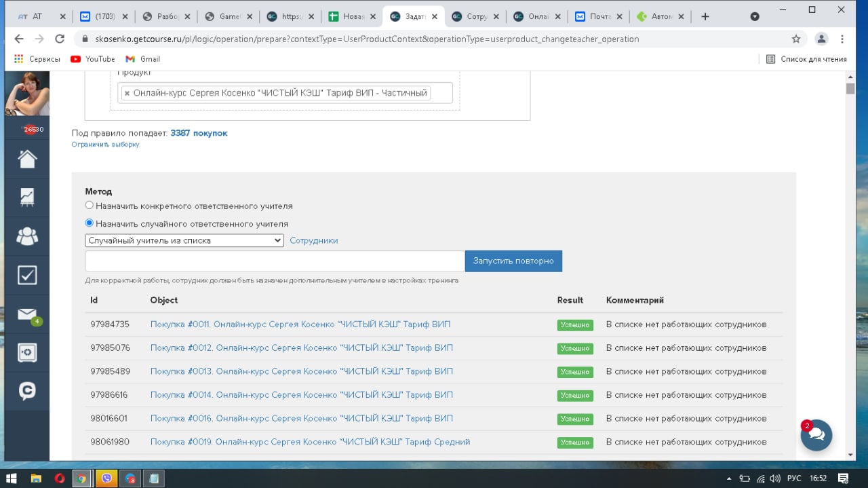Click the page vertical scrollbar thumb
This screenshot has width=868, height=488.
pyautogui.click(x=850, y=88)
